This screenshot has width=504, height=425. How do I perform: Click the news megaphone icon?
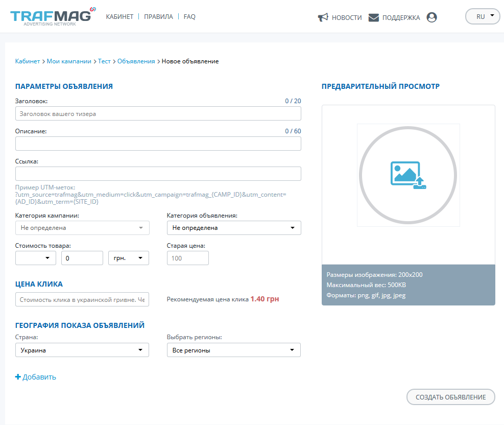coord(323,17)
